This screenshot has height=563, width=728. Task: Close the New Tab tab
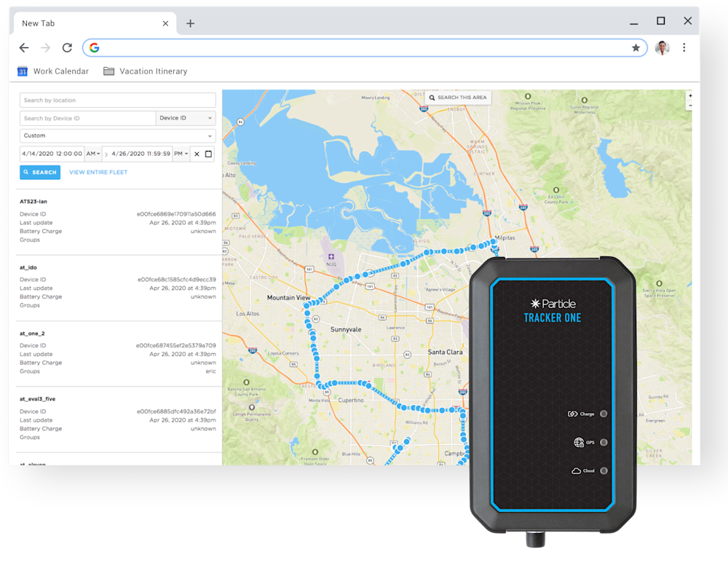click(165, 23)
